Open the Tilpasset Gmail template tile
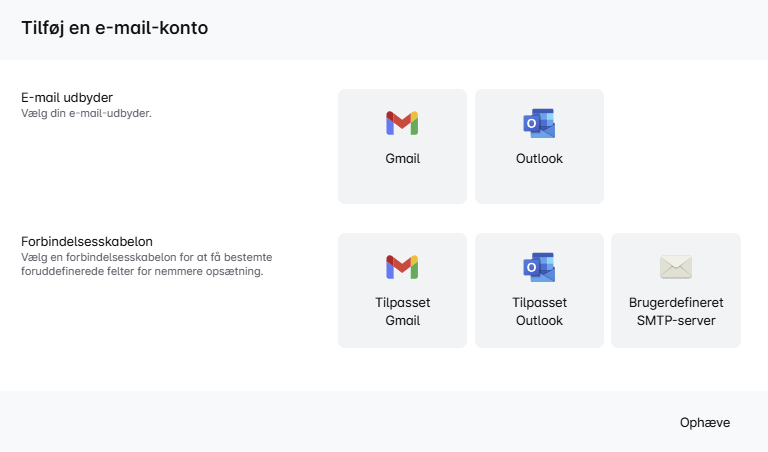Image resolution: width=768 pixels, height=452 pixels. tap(402, 338)
